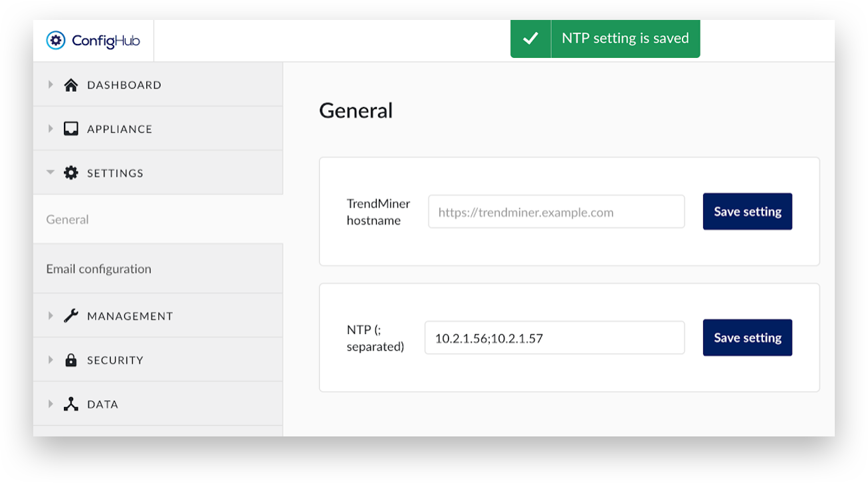Open the Email configuration submenu item
Screen dimensions: 868x483
[158, 269]
